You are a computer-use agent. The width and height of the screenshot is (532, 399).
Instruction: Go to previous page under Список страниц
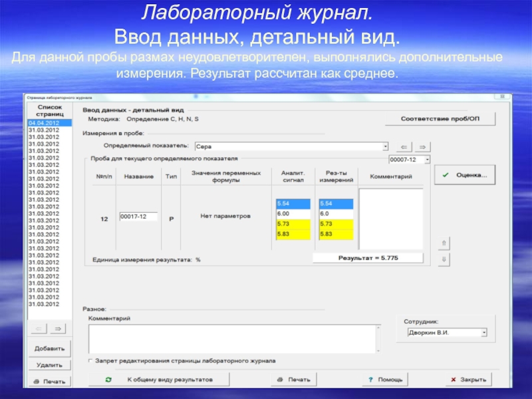(39, 329)
